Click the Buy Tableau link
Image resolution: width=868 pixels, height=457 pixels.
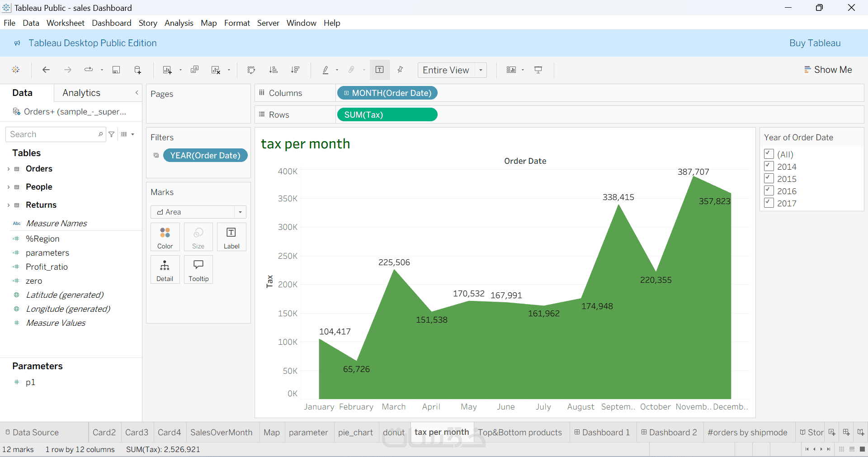tap(815, 43)
